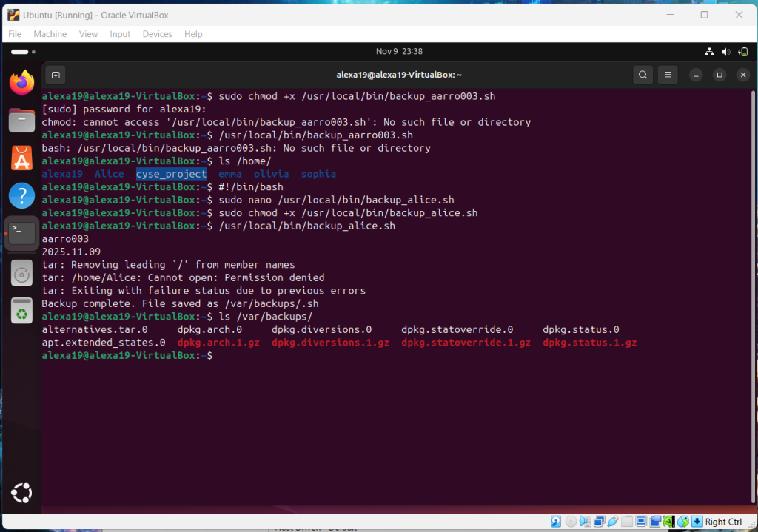Viewport: 758px width, 532px height.
Task: Click the Right Ctrl host key indicator
Action: [x=722, y=522]
